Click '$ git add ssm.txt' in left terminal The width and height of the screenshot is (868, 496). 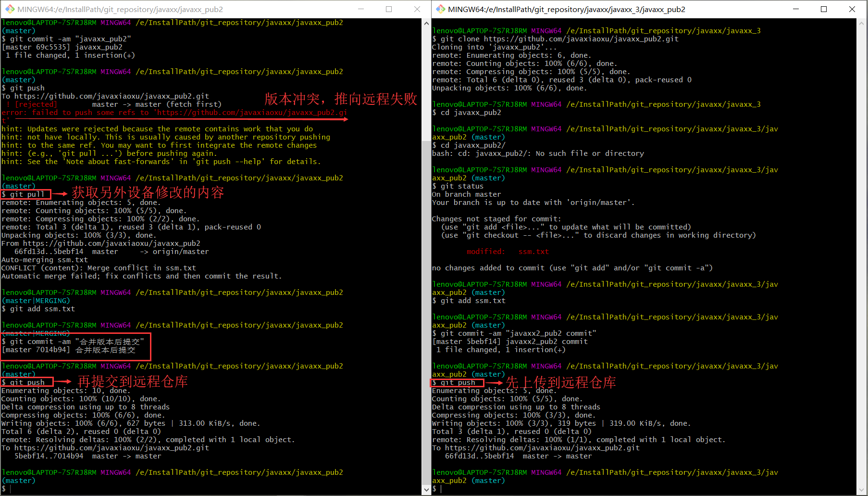[x=38, y=309]
